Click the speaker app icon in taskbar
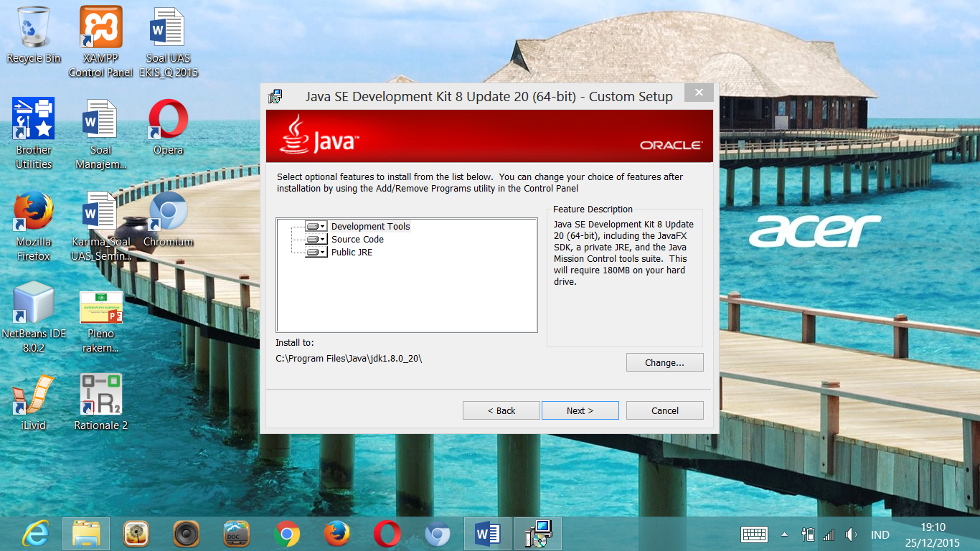 pyautogui.click(x=186, y=534)
